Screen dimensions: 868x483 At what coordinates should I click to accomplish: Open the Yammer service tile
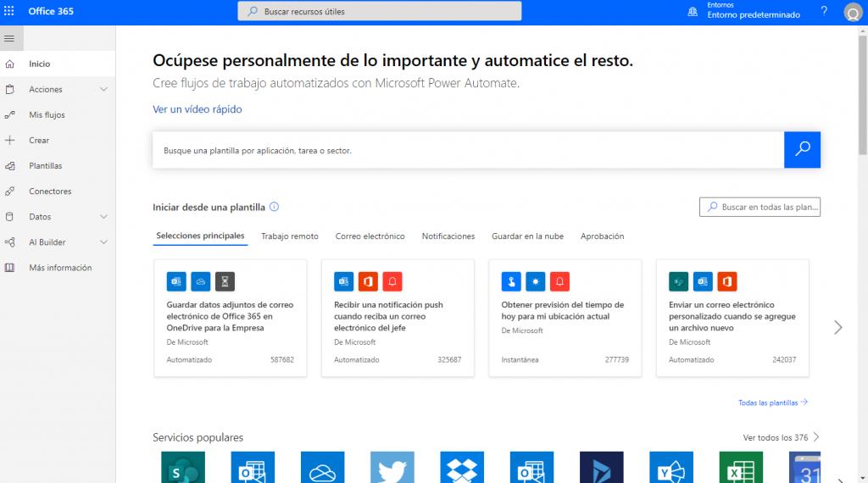point(671,467)
